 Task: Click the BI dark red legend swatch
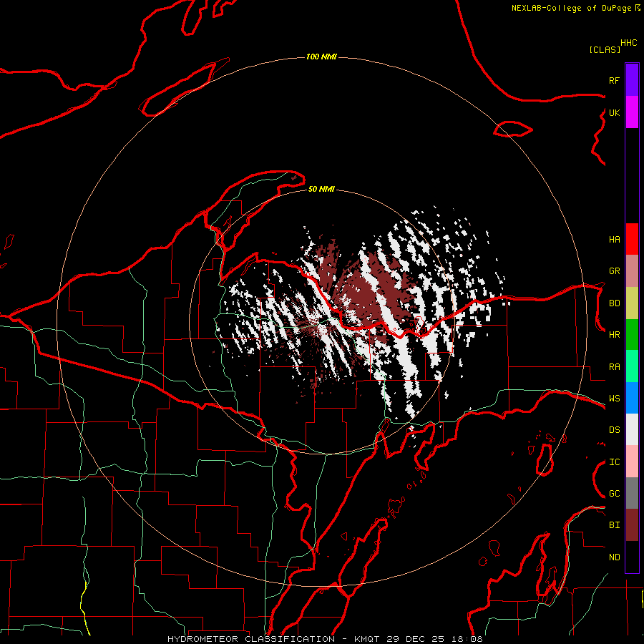[632, 525]
